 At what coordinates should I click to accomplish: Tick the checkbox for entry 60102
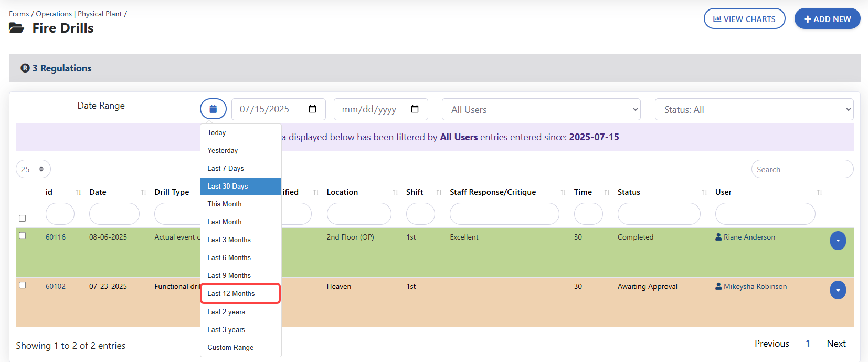click(x=22, y=285)
